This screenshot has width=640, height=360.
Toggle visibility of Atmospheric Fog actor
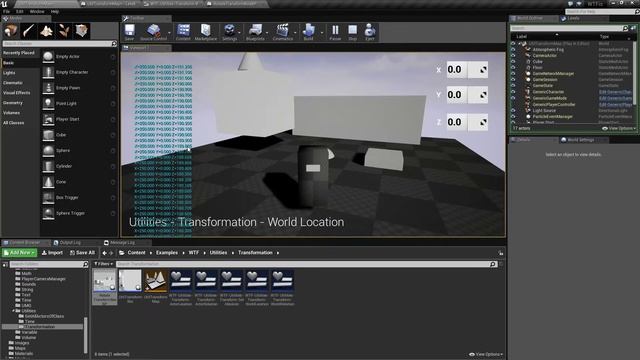513,49
